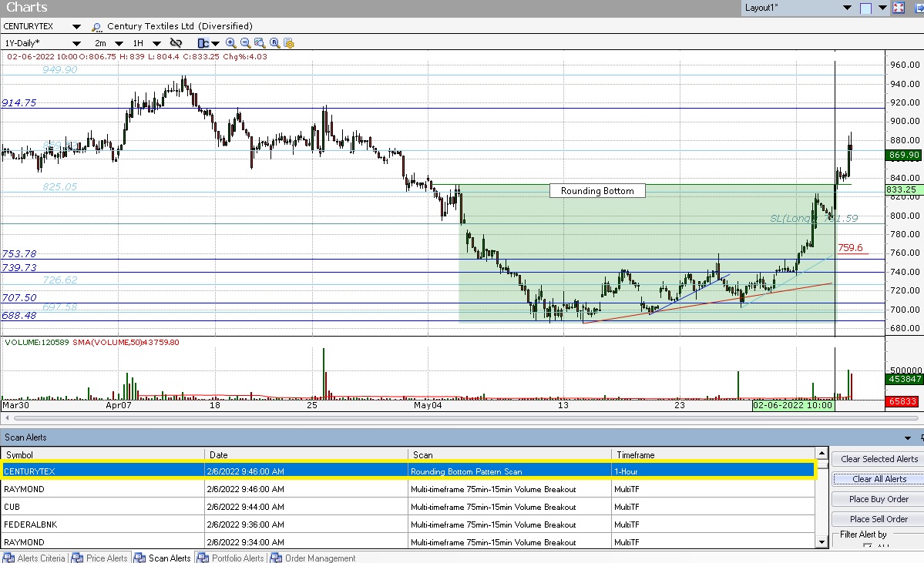The width and height of the screenshot is (924, 563).
Task: Open the CENTURYTEX symbol dropdown
Action: (x=76, y=26)
